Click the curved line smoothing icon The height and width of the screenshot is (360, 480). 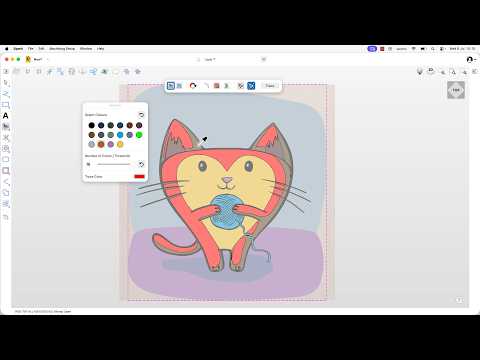(x=206, y=86)
